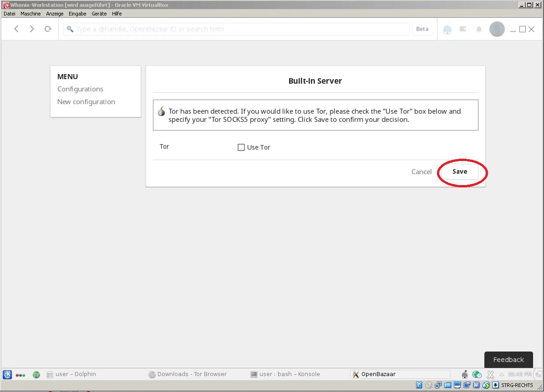Image resolution: width=544 pixels, height=392 pixels.
Task: Click the STRG-RECHTS host key indicator
Action: pyautogui.click(x=517, y=385)
